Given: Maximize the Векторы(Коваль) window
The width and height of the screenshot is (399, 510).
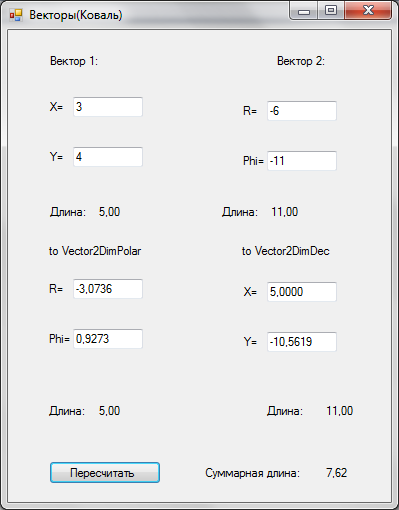Looking at the screenshot, I should click(331, 11).
